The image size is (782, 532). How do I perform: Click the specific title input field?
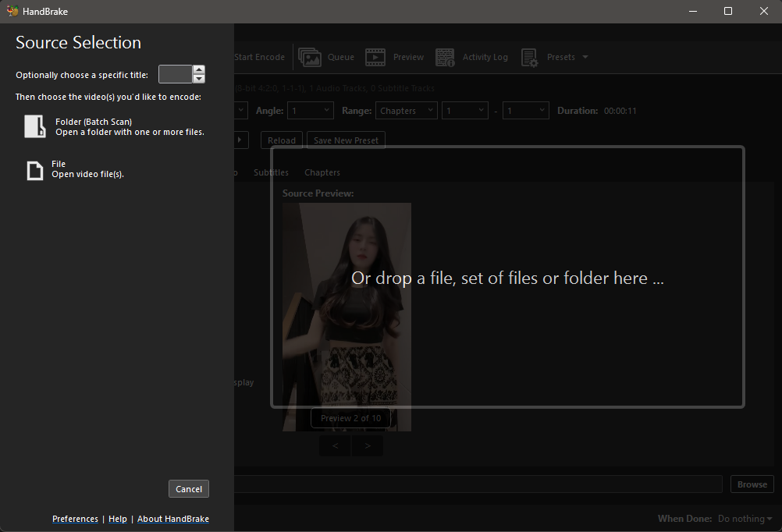click(175, 74)
